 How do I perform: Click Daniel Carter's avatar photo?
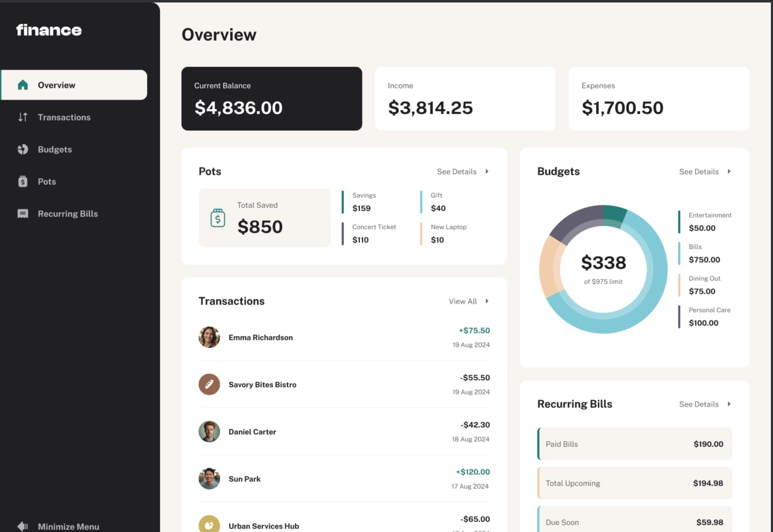pos(209,432)
